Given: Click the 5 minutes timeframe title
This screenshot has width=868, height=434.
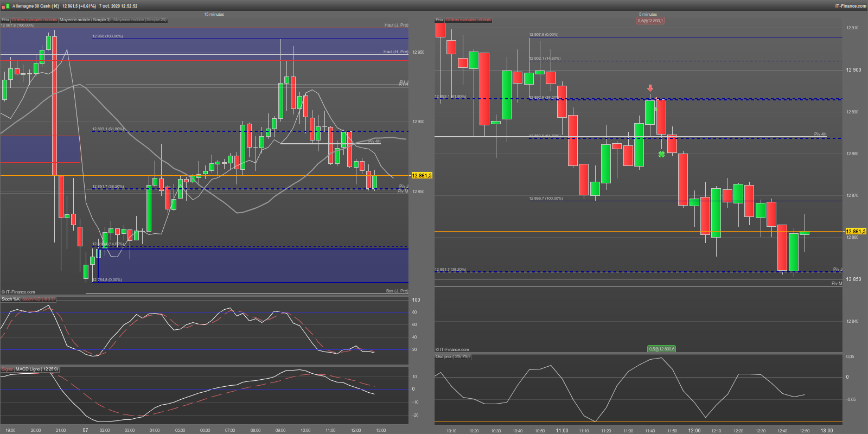Looking at the screenshot, I should pyautogui.click(x=648, y=14).
